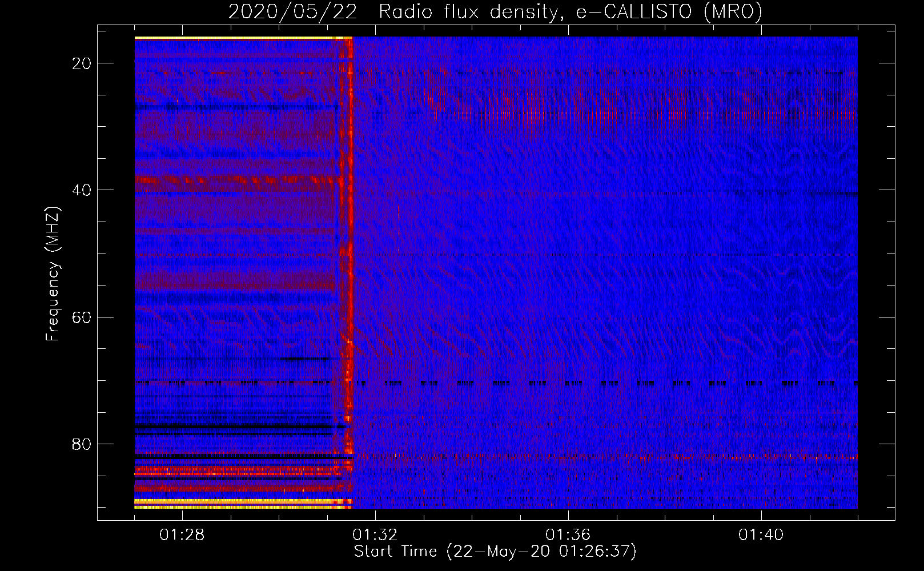Click the 'Frequency (MHZ)' axis label
The image size is (924, 571).
(53, 274)
